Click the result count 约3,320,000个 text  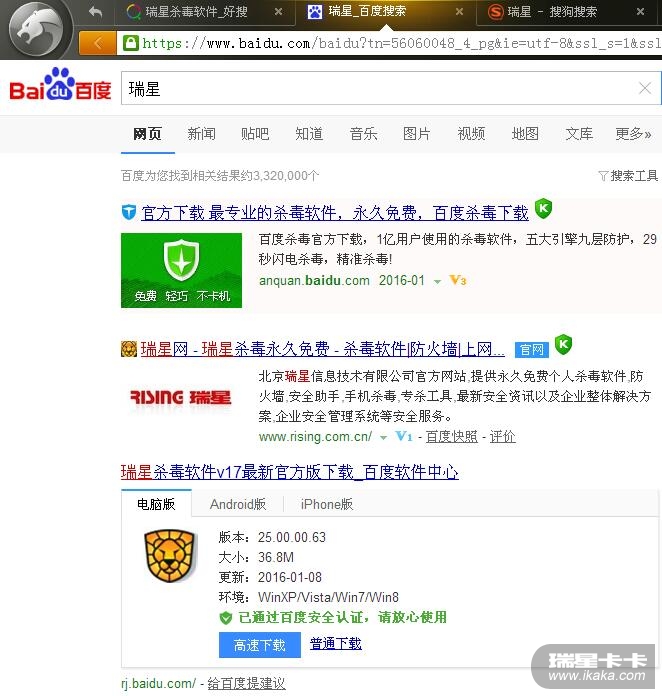click(x=280, y=176)
